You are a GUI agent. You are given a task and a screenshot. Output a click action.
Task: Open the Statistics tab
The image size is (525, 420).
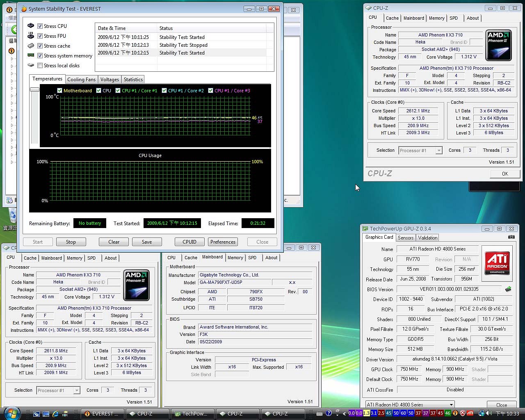tap(133, 80)
